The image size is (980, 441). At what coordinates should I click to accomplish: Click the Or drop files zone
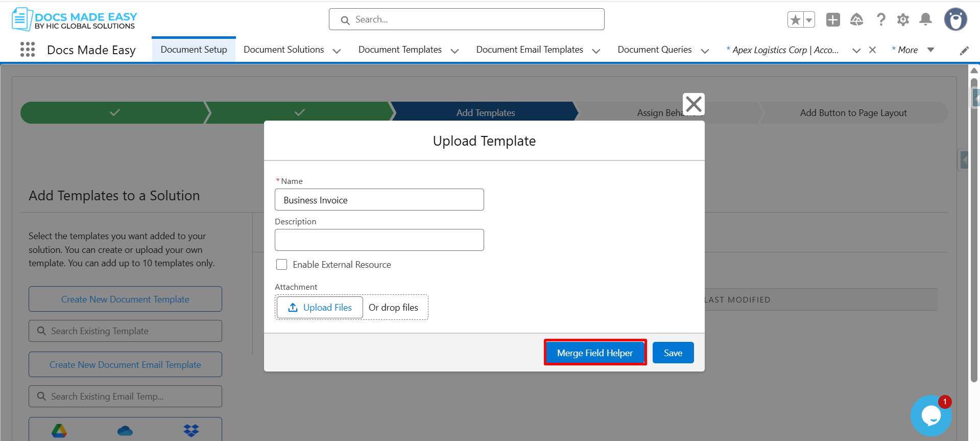click(x=393, y=307)
